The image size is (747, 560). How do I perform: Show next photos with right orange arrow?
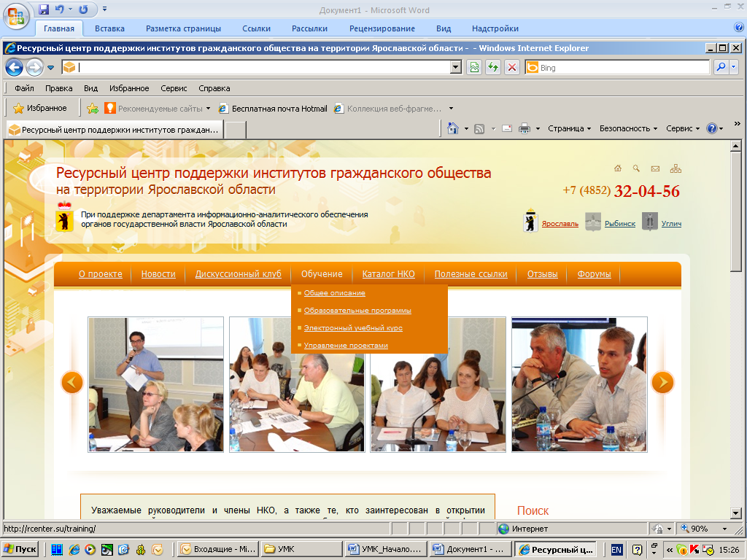(662, 382)
